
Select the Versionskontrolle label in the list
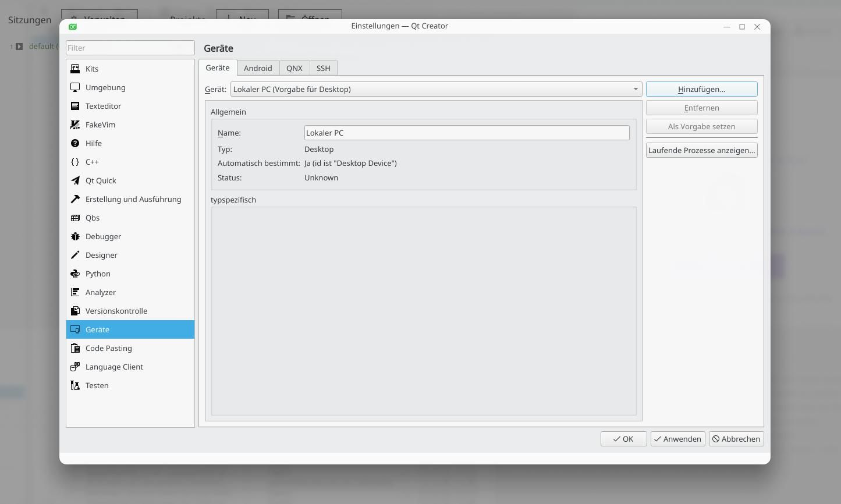coord(116,311)
